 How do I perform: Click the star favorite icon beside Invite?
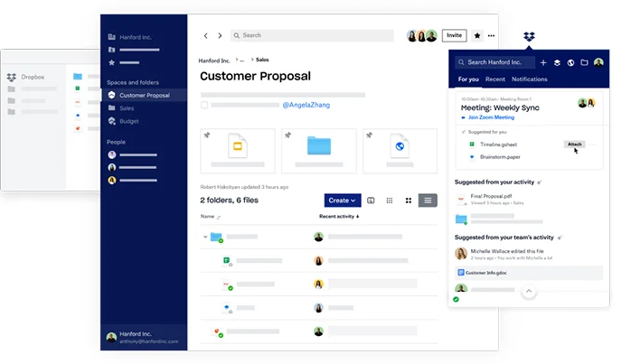coord(477,36)
